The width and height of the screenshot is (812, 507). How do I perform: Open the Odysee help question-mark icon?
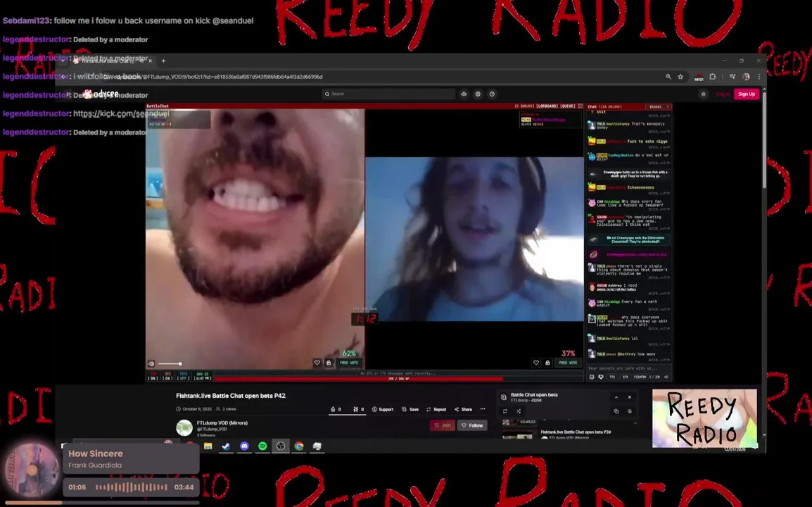point(492,94)
